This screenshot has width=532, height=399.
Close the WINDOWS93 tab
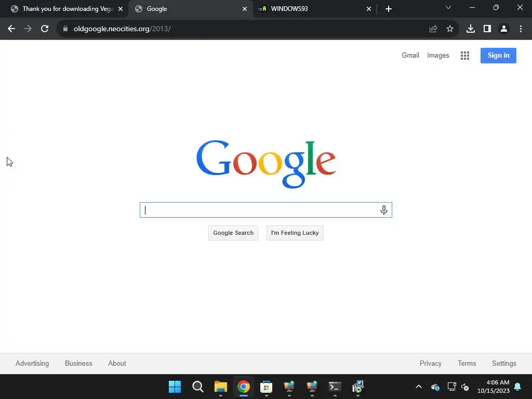(x=369, y=9)
